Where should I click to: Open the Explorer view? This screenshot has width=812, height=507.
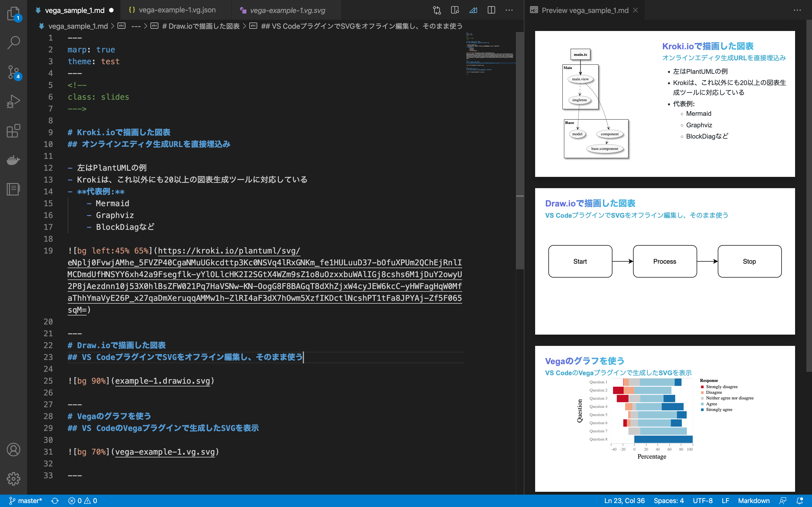[x=14, y=14]
